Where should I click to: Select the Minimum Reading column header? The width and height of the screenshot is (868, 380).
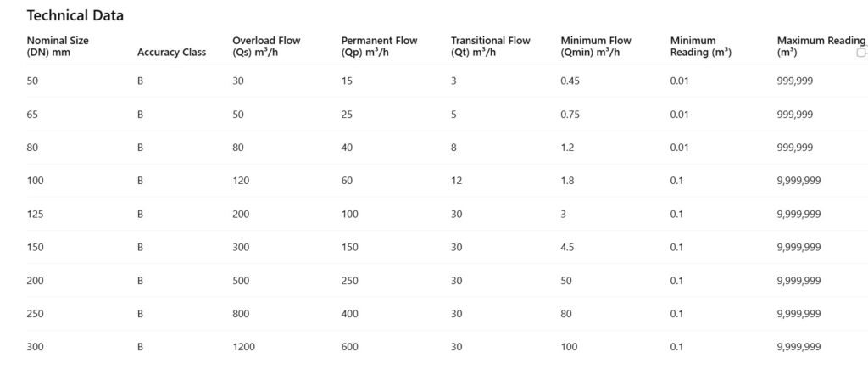(700, 46)
